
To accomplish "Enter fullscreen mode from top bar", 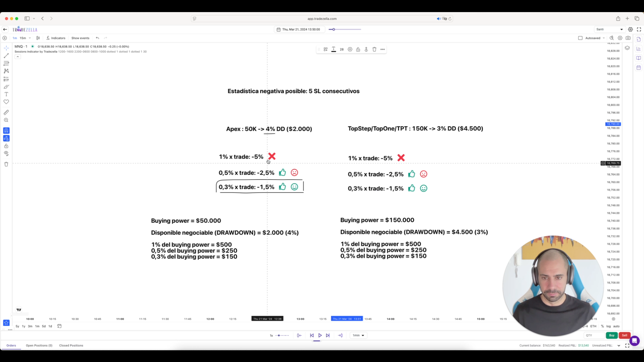I will click(x=639, y=29).
